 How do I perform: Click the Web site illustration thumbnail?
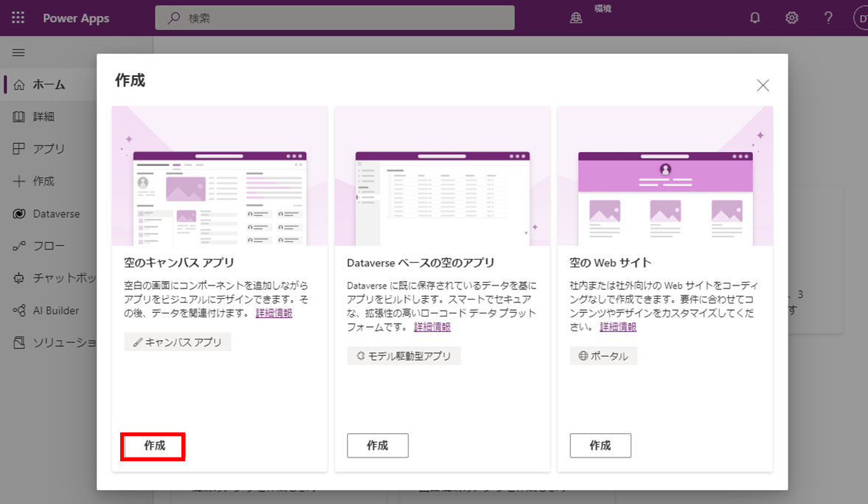pos(665,176)
